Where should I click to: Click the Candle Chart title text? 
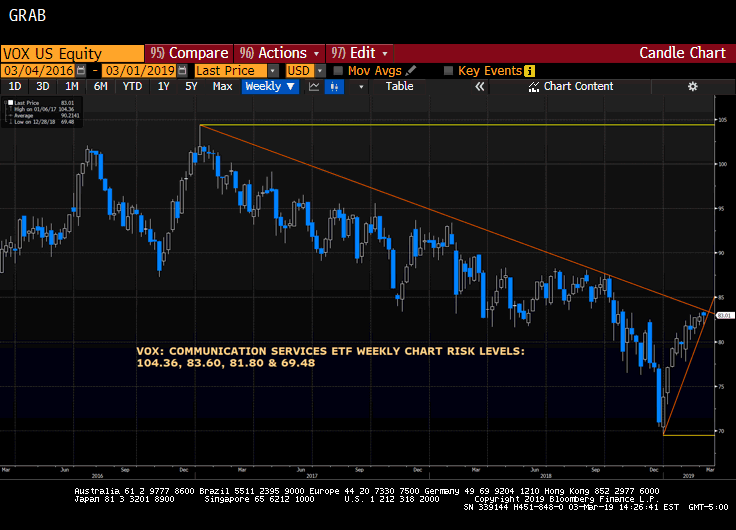click(682, 53)
